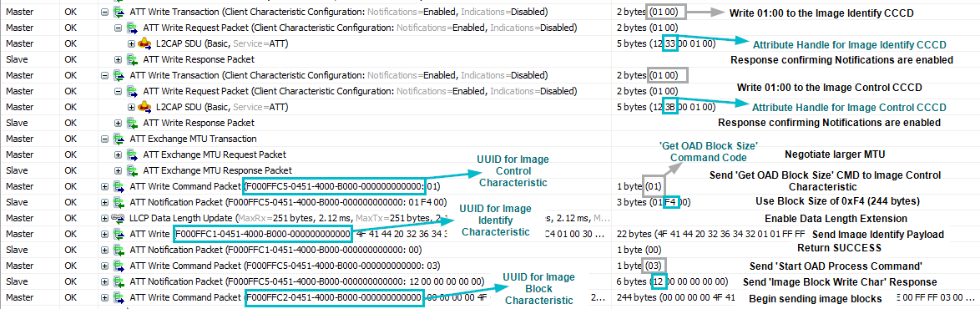Click the '1 byte (01)' payload cell
Image resolution: width=980 pixels, height=309 pixels.
click(x=639, y=185)
